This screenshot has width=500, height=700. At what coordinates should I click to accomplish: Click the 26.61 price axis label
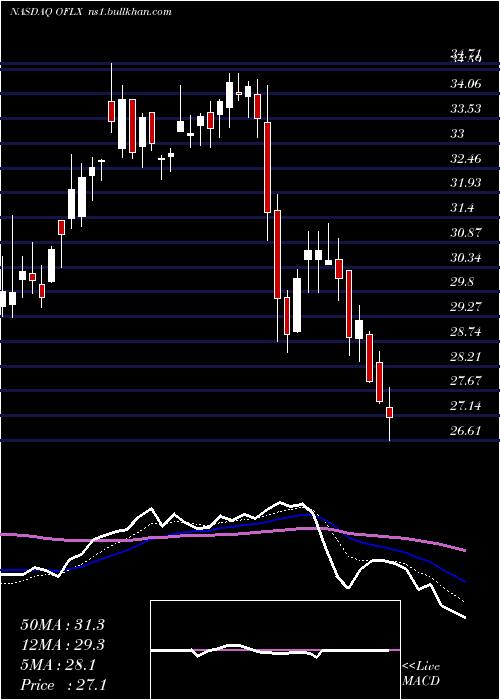pos(466,431)
